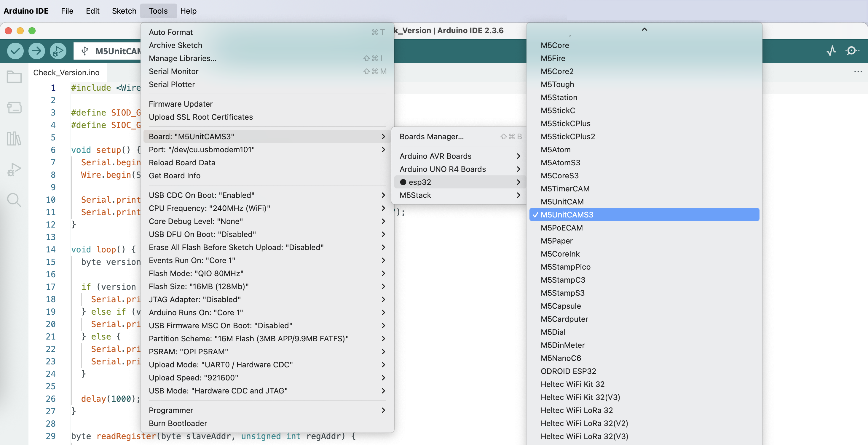Viewport: 868px width, 445px height.
Task: Choose Archive Sketch
Action: [x=267, y=45]
